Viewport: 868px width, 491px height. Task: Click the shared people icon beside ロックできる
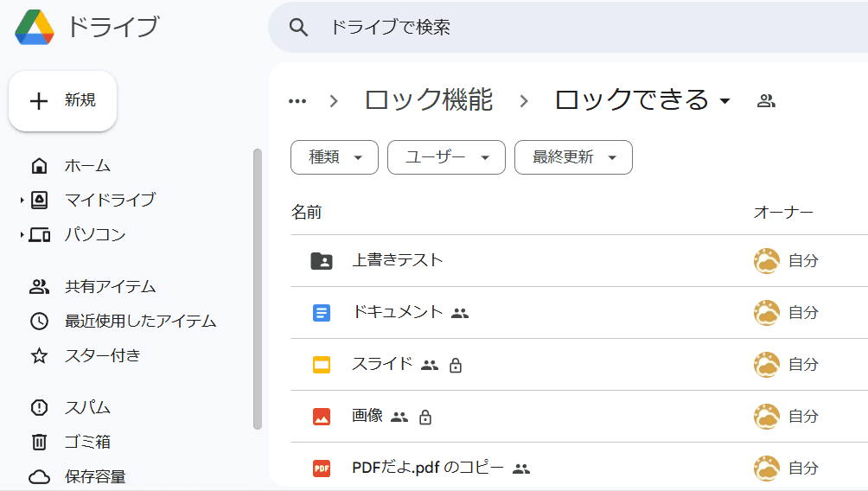pyautogui.click(x=766, y=101)
